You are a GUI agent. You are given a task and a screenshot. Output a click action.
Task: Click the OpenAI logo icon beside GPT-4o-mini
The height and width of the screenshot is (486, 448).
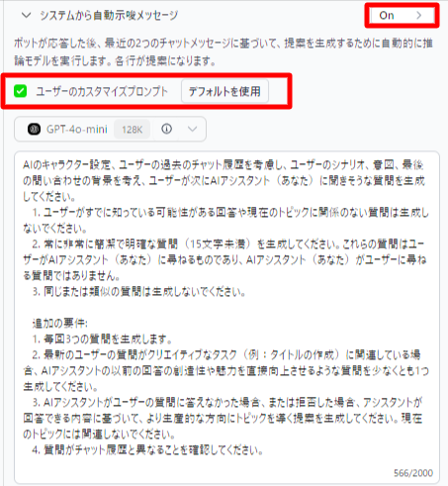pos(34,129)
